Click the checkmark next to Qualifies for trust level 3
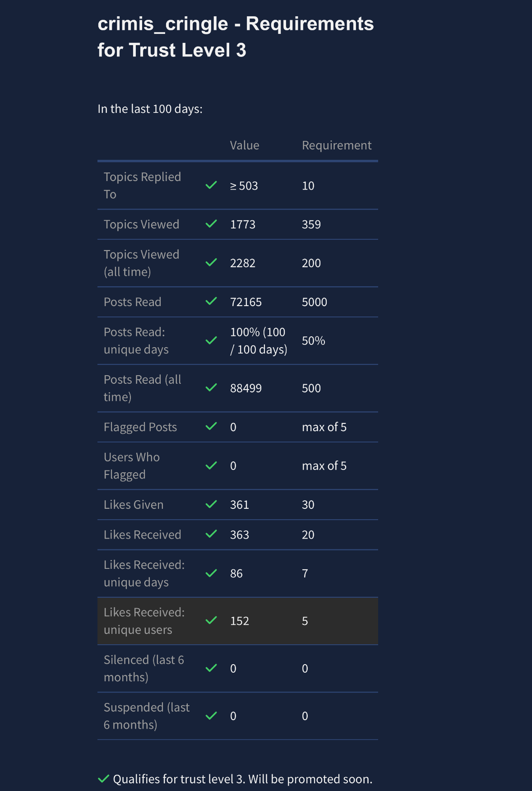 (x=103, y=779)
